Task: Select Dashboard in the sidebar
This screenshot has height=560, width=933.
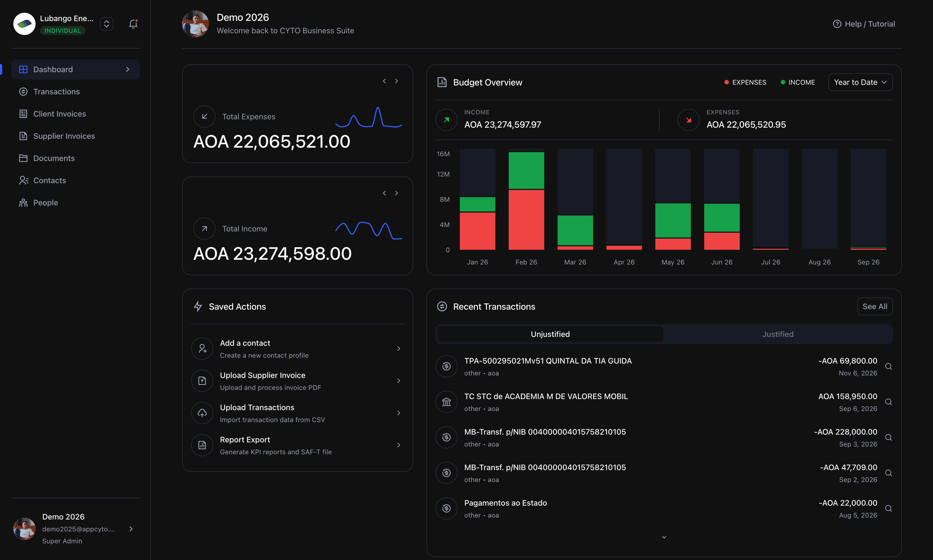Action: click(76, 69)
